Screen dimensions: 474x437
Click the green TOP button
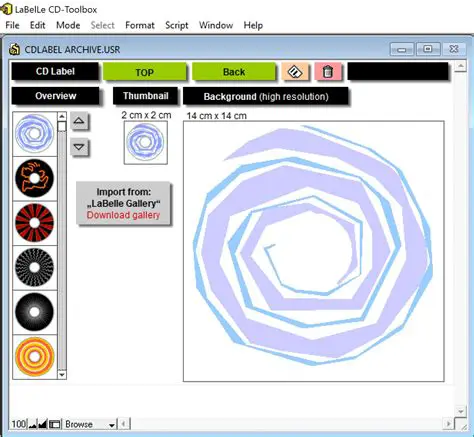tap(144, 71)
